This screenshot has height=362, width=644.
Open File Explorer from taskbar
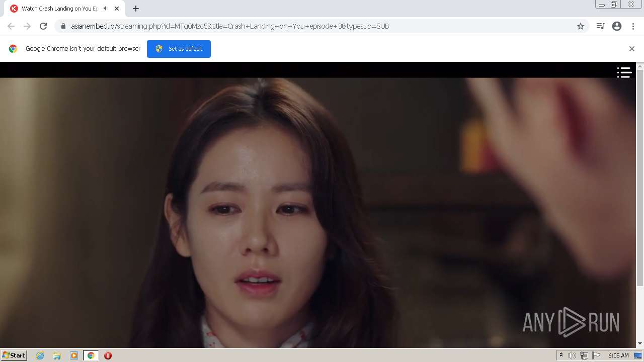(57, 355)
